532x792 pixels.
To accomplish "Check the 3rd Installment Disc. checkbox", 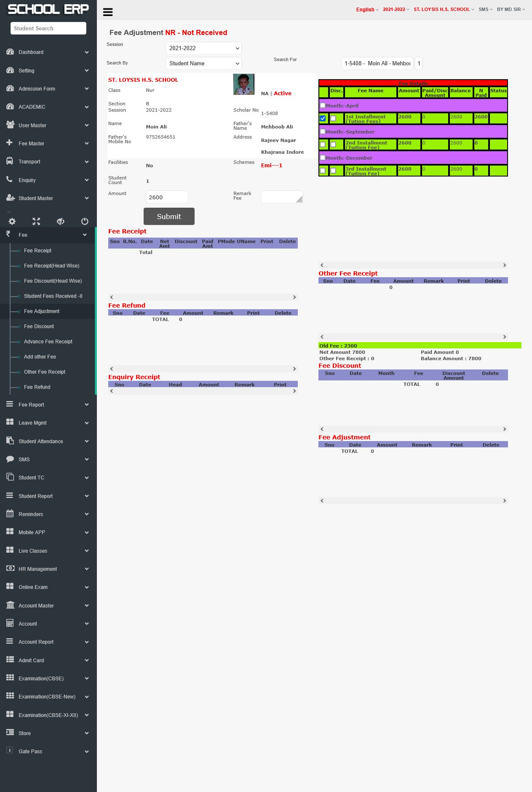I will [333, 171].
